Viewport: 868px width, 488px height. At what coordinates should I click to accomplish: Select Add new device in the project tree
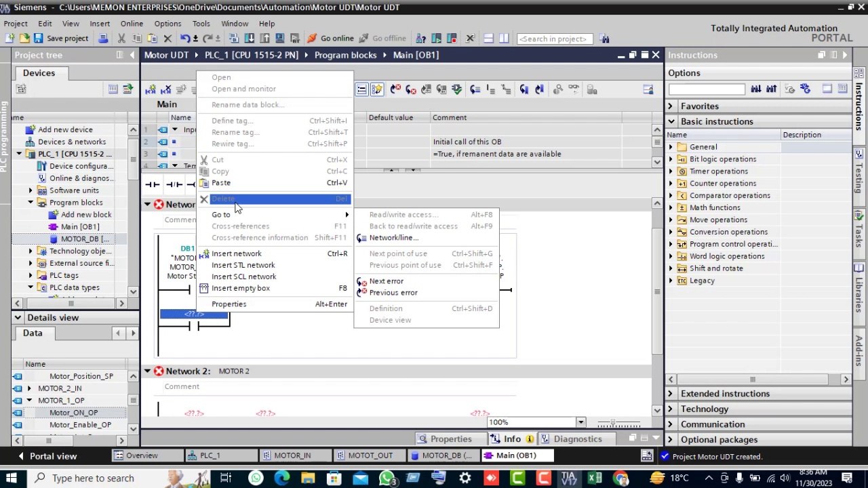tap(65, 129)
